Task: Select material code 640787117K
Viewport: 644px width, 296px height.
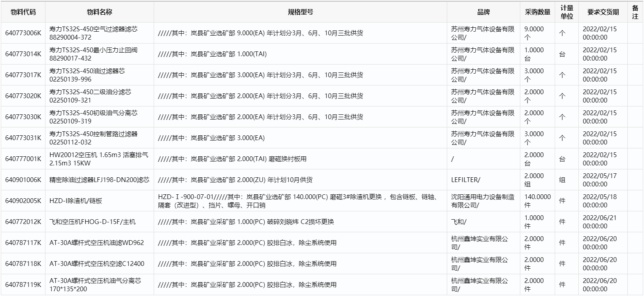Action: click(23, 243)
